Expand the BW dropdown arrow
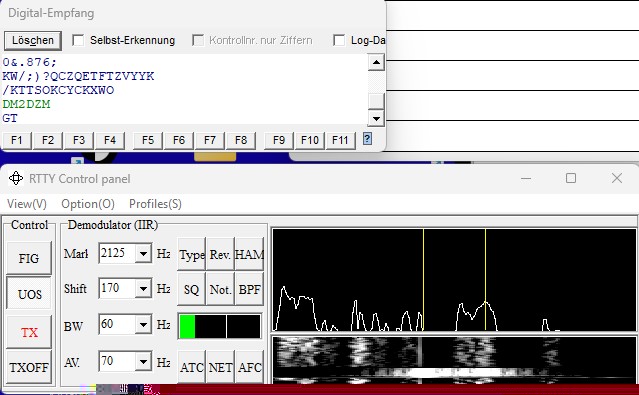The width and height of the screenshot is (639, 395). (x=143, y=324)
